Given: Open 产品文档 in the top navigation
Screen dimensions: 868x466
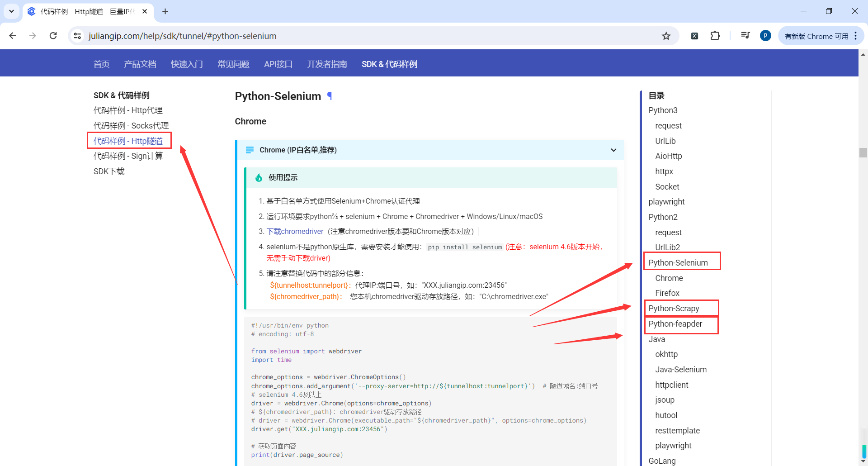Looking at the screenshot, I should [x=140, y=64].
